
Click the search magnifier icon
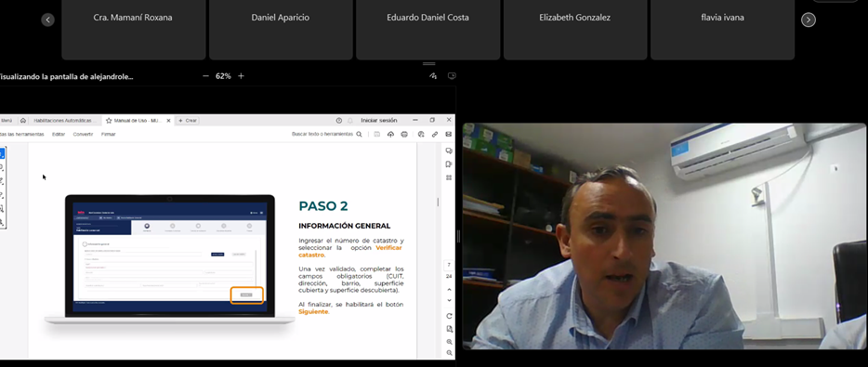[360, 134]
